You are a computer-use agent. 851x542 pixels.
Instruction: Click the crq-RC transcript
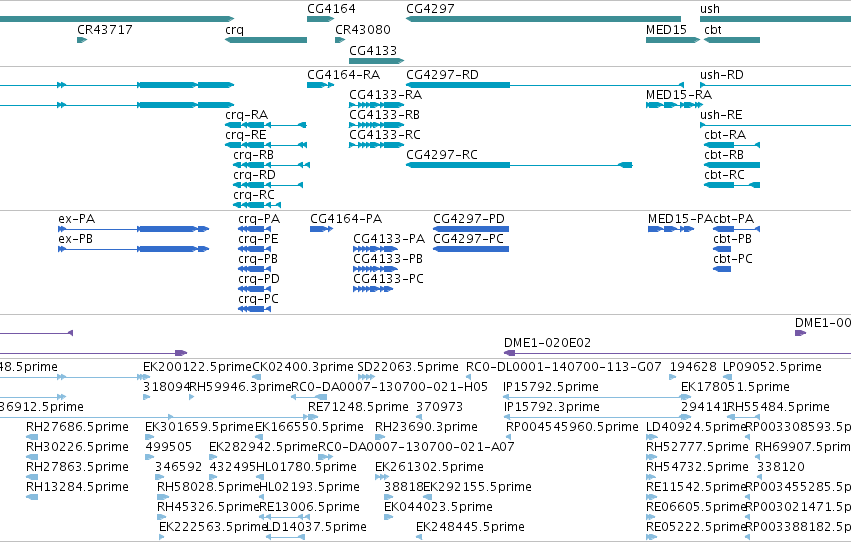[257, 205]
